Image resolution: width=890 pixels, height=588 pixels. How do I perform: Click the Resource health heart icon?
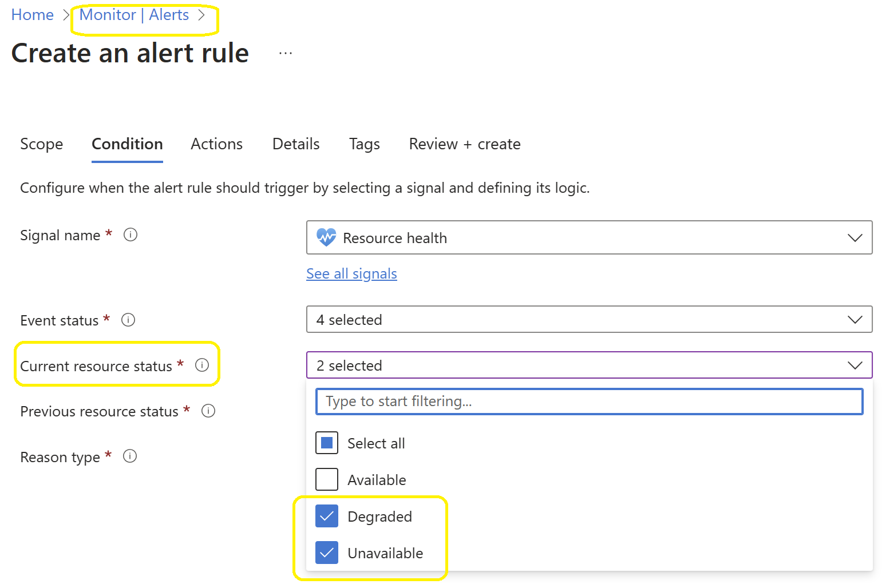click(326, 237)
